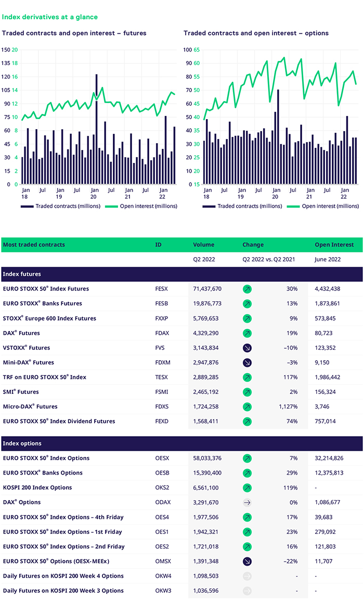Open the KOSPI 200 Index Options contract name
The image size is (364, 611).
[37, 488]
